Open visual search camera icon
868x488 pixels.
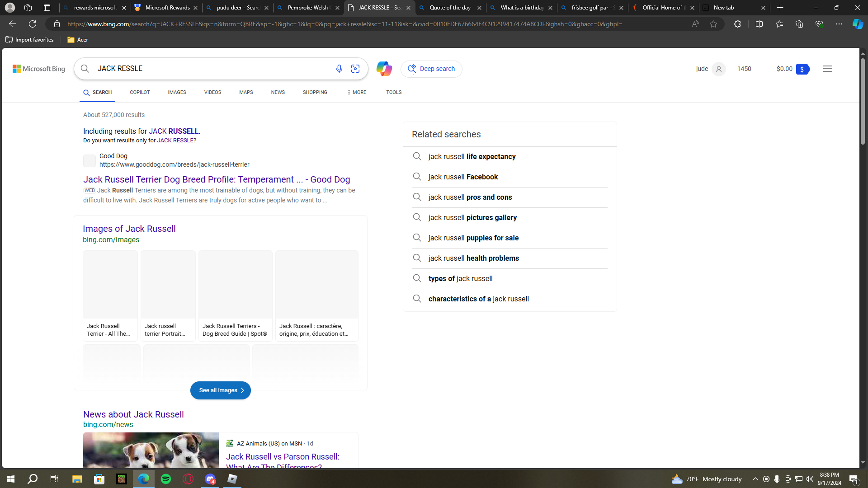pos(355,69)
